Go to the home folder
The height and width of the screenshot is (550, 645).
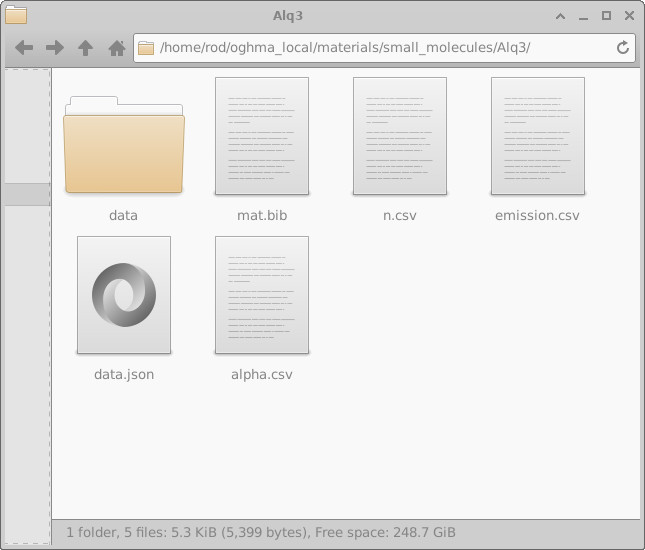[116, 48]
